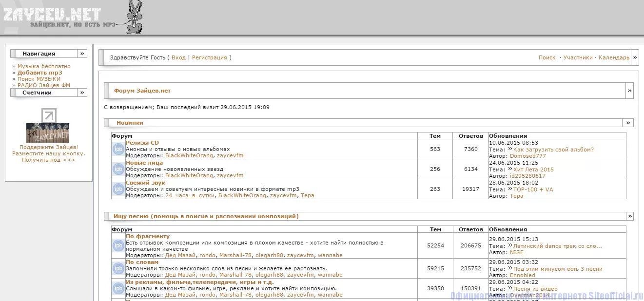The width and height of the screenshot is (644, 301).
Task: Click last-post arrow before TOP-100 + VA
Action: (510, 189)
